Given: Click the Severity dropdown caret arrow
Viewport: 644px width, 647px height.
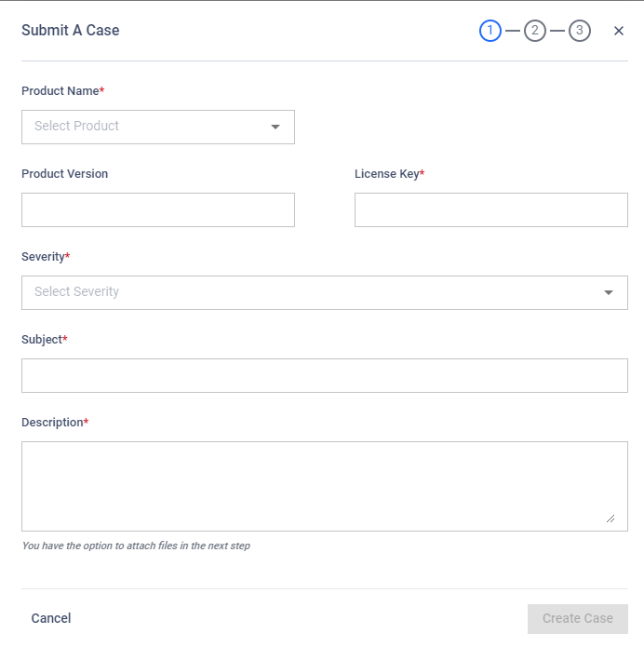Looking at the screenshot, I should pos(609,293).
